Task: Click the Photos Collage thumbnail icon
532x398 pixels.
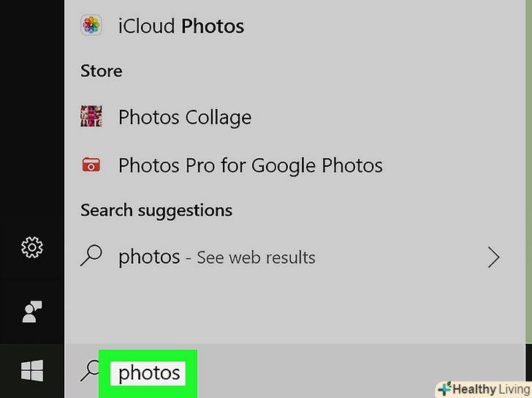Action: pos(91,117)
